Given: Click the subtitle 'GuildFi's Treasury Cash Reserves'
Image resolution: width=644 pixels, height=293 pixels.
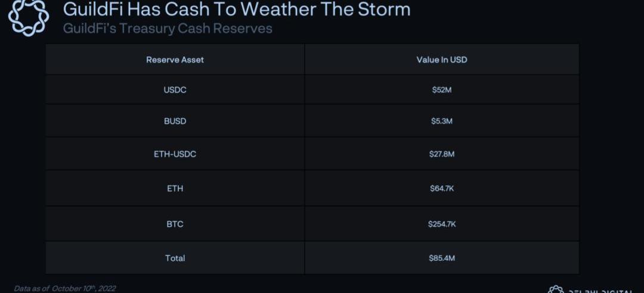Looking at the screenshot, I should pos(168,29).
